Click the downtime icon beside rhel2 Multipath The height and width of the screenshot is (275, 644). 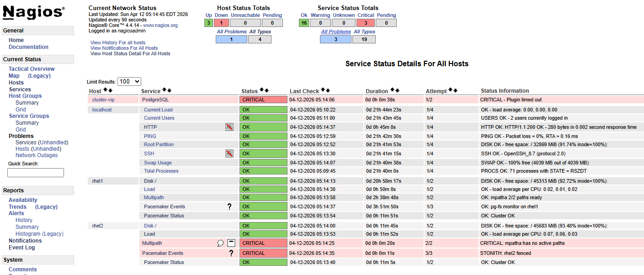click(x=231, y=243)
